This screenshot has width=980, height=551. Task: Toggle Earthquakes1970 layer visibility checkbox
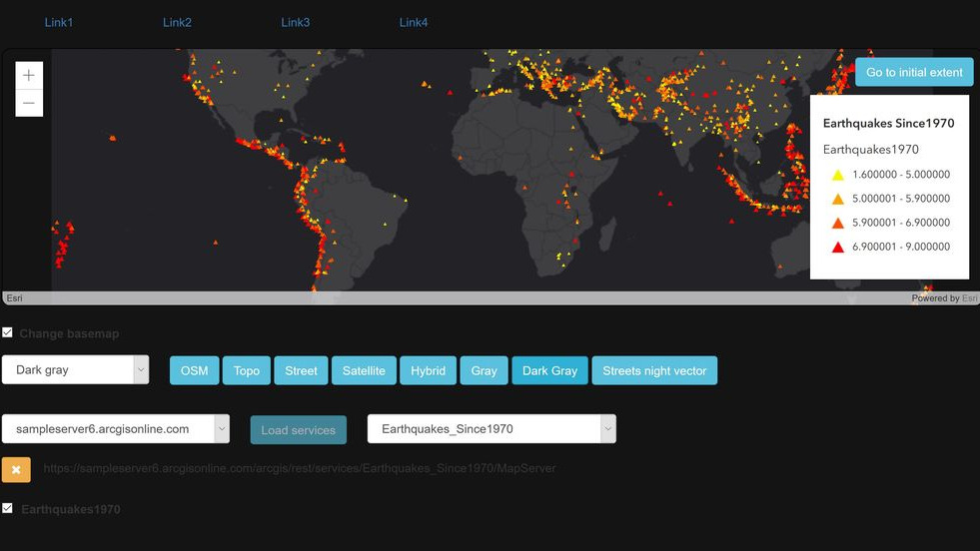pos(8,508)
